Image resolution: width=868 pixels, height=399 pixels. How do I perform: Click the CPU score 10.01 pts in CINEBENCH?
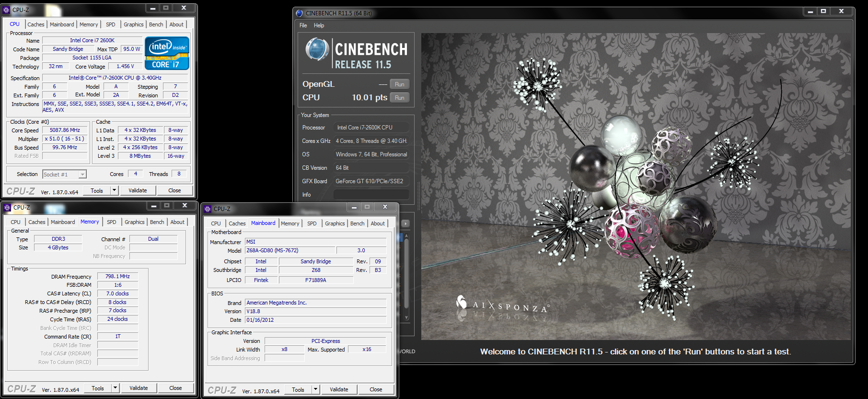coord(370,98)
